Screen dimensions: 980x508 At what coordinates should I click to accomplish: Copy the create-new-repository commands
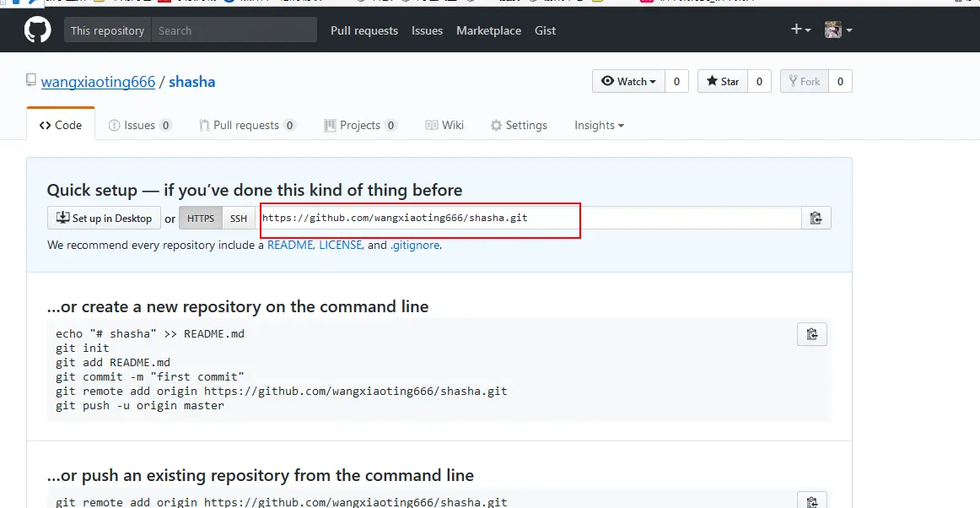click(x=812, y=334)
